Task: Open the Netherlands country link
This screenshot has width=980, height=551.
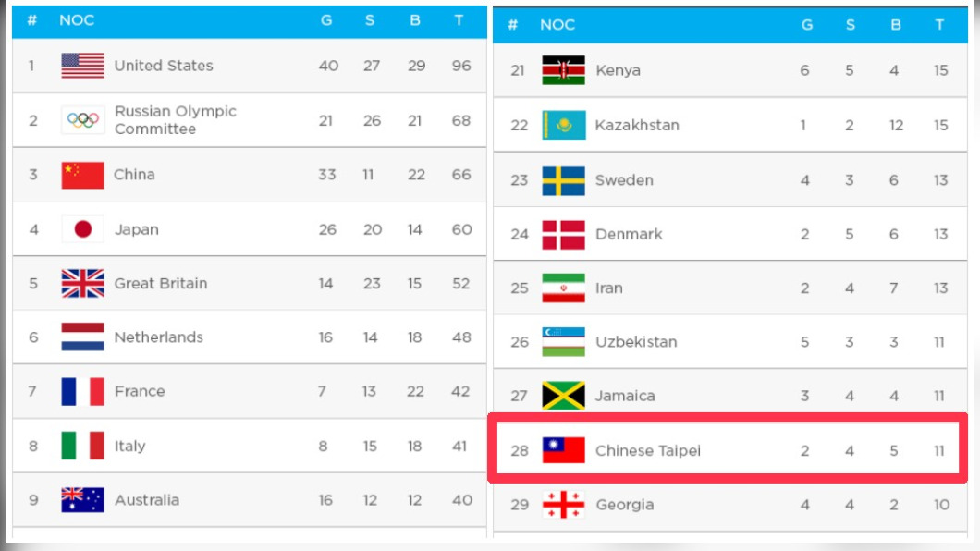Action: [159, 337]
